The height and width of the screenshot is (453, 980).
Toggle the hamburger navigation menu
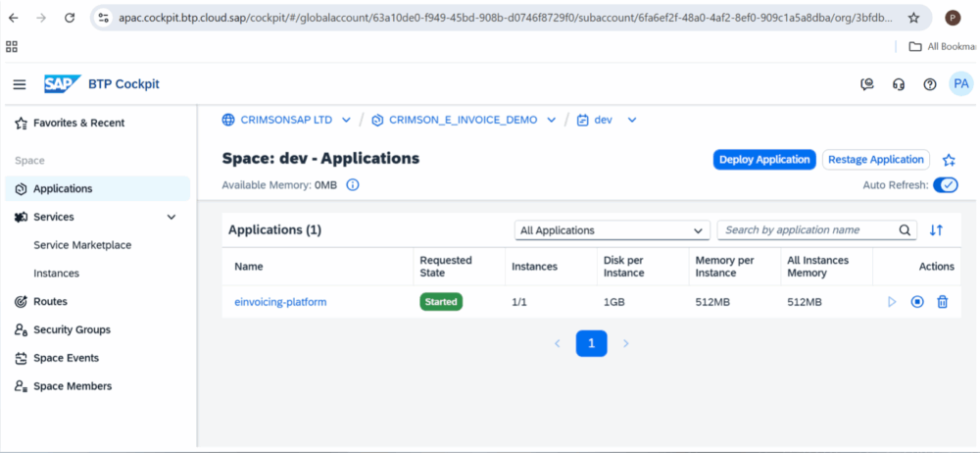pos(20,84)
